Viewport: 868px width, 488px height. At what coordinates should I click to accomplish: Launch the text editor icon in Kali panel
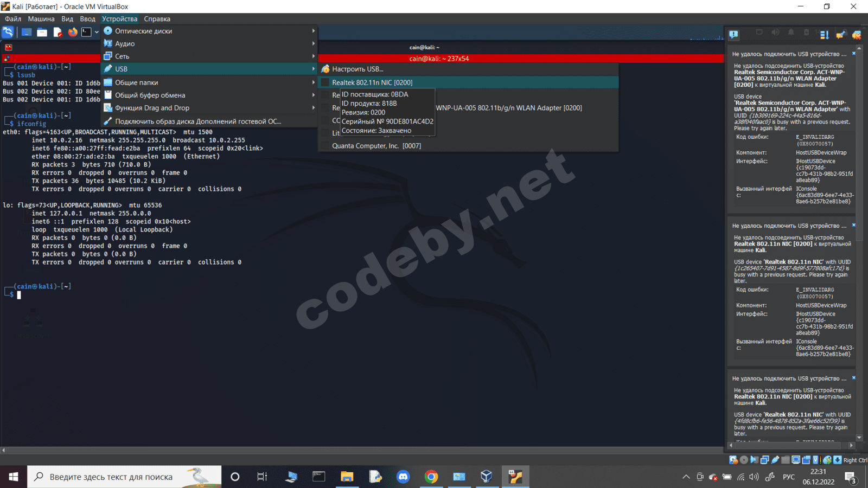[58, 33]
